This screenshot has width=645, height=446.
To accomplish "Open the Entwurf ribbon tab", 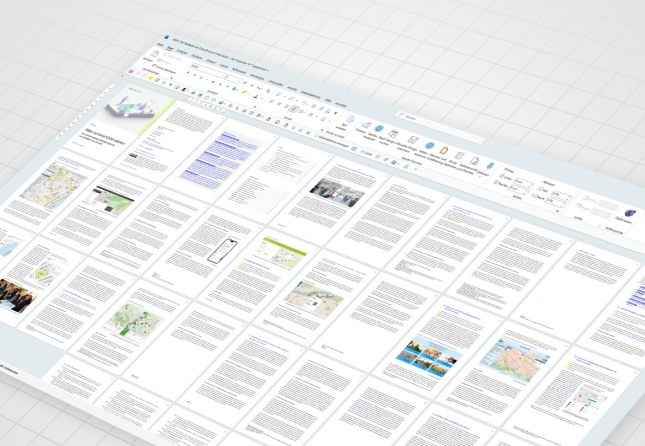I will (211, 62).
